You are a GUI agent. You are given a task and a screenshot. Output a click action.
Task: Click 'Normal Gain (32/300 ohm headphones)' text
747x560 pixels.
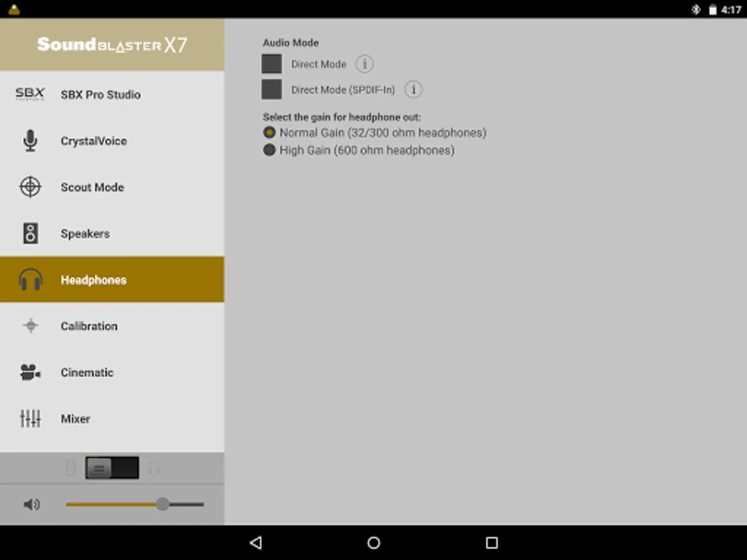(383, 133)
